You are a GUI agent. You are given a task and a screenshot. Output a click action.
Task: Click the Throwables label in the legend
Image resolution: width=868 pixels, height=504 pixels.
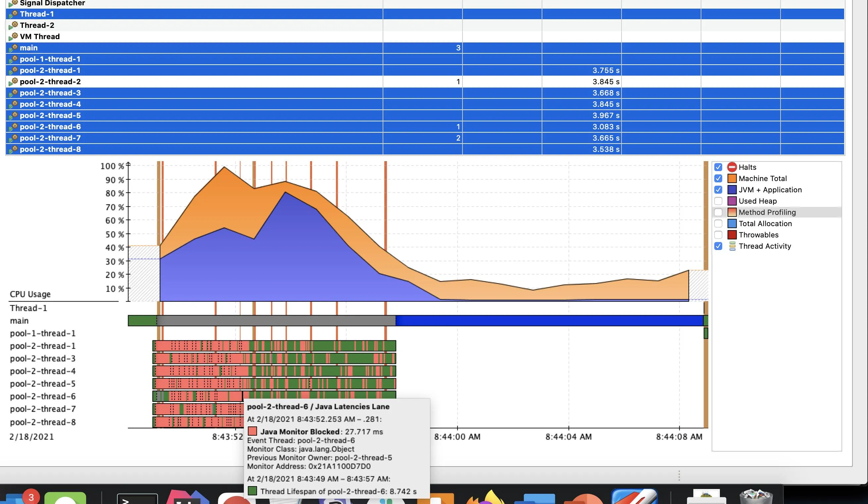click(758, 235)
